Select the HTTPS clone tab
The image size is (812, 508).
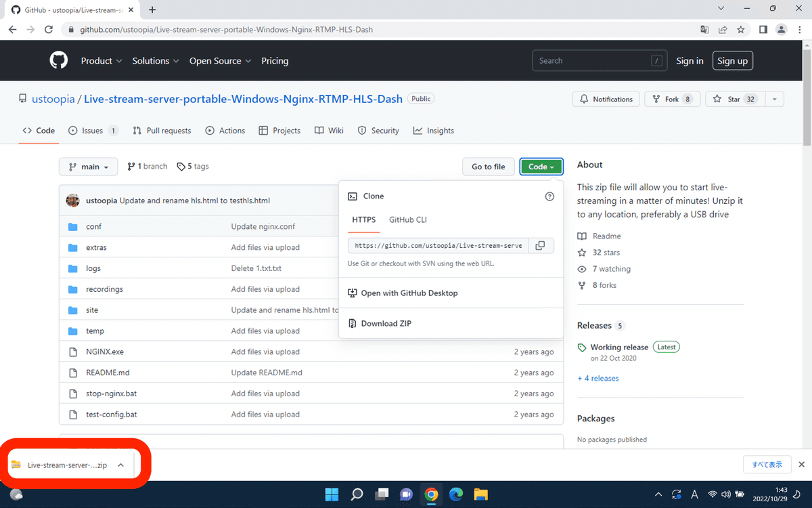(364, 219)
